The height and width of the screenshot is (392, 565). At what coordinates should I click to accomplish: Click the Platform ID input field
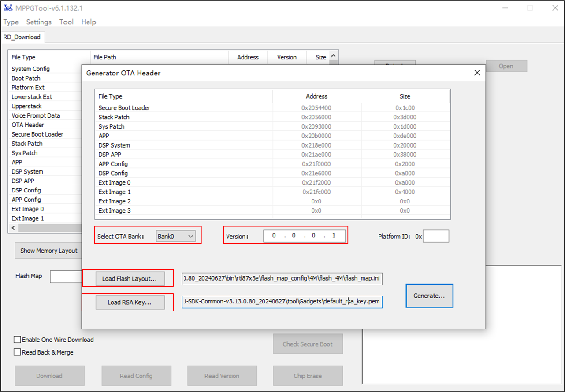[x=436, y=236]
